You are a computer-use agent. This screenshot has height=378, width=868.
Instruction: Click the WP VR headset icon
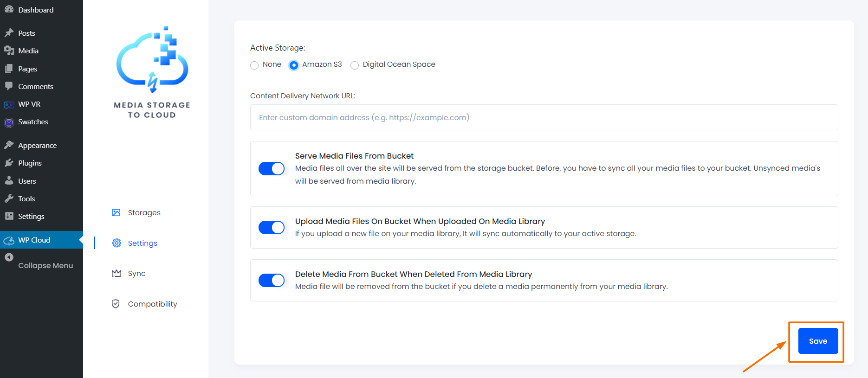pyautogui.click(x=9, y=104)
